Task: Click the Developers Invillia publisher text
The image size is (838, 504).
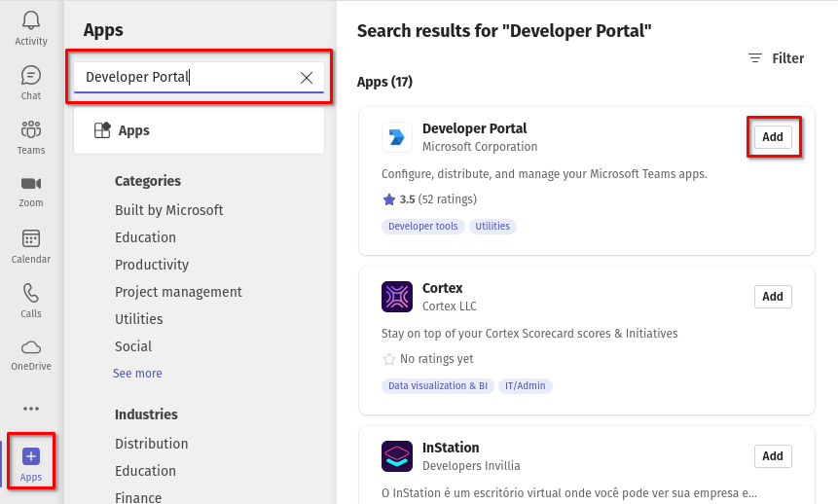Action: pos(471,465)
